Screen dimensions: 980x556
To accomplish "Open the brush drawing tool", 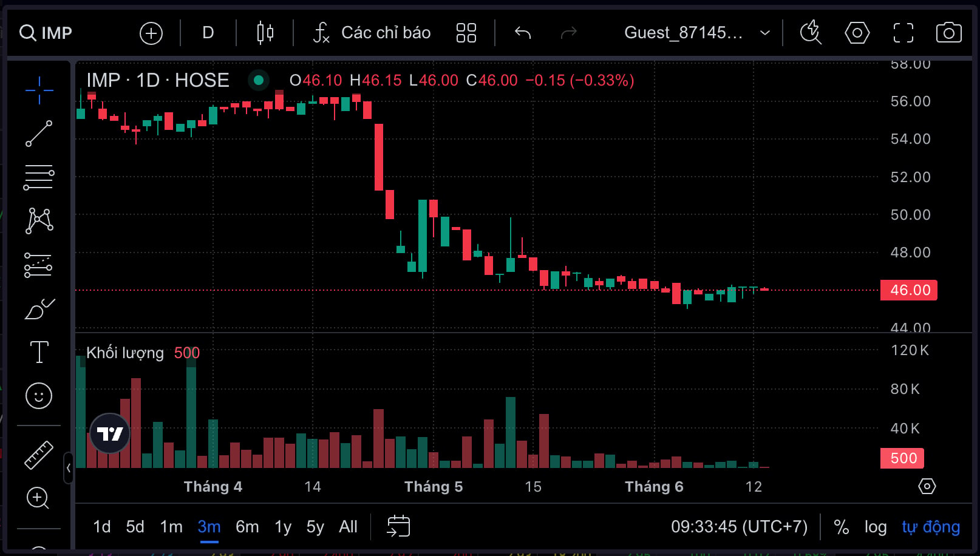I will [x=39, y=308].
